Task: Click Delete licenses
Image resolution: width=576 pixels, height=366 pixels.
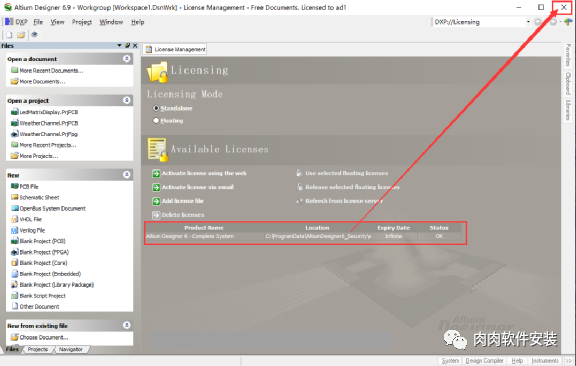Action: point(178,215)
